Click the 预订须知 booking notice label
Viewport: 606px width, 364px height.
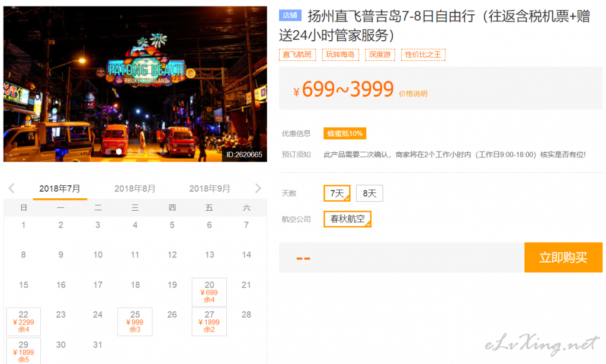coord(296,154)
